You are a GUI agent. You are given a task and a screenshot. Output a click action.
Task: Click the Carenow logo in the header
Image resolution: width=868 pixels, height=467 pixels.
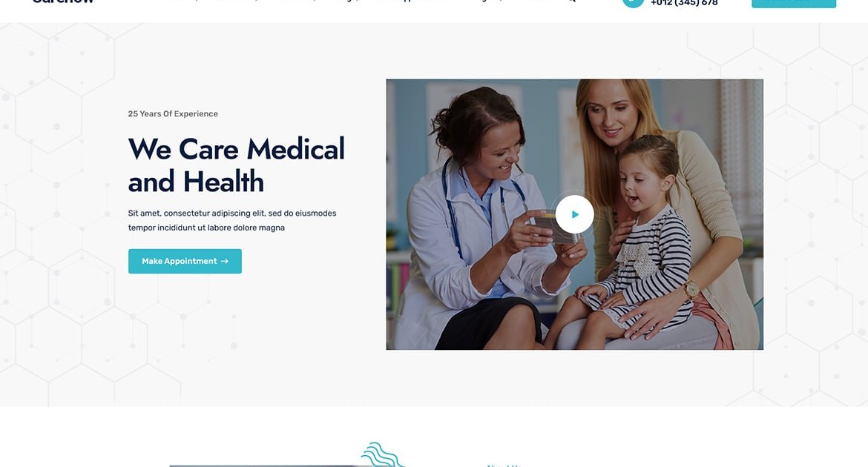[63, 1]
